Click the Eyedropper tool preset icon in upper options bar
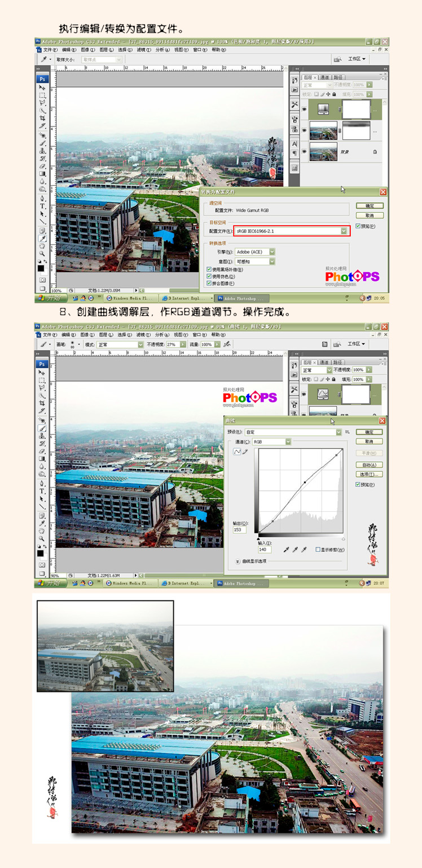422x868 pixels. [x=44, y=59]
